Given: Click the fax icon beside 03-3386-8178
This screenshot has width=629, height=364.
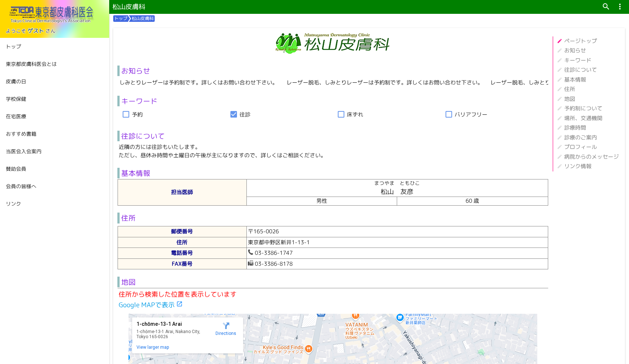Looking at the screenshot, I should coord(250,264).
